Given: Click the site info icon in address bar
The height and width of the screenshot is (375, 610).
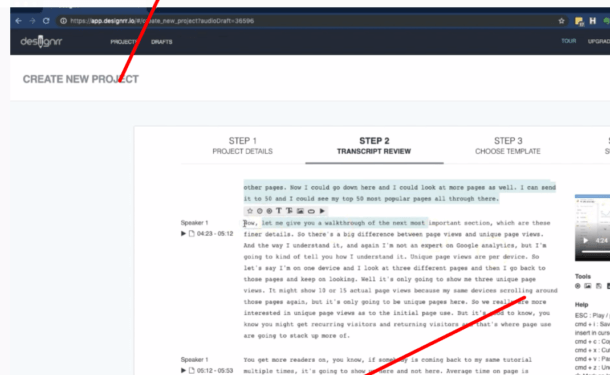Looking at the screenshot, I should pyautogui.click(x=63, y=21).
